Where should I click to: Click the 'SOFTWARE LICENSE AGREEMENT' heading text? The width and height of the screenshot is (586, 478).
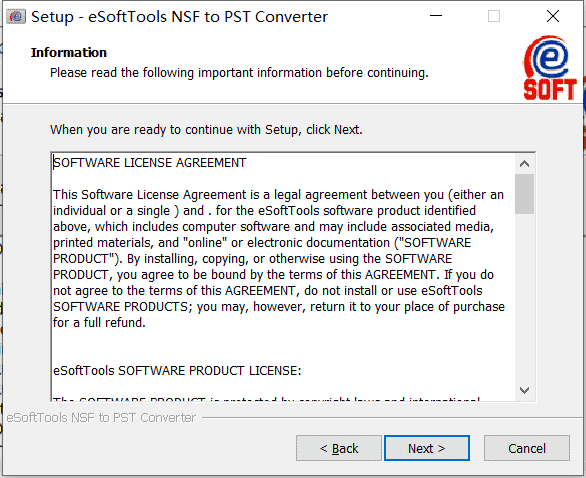pyautogui.click(x=149, y=163)
